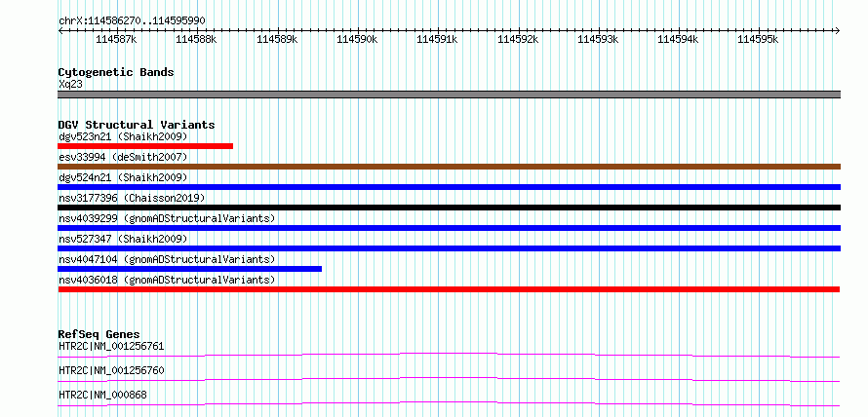Click the HTR2C|NM_001256761 transcript label

point(111,347)
